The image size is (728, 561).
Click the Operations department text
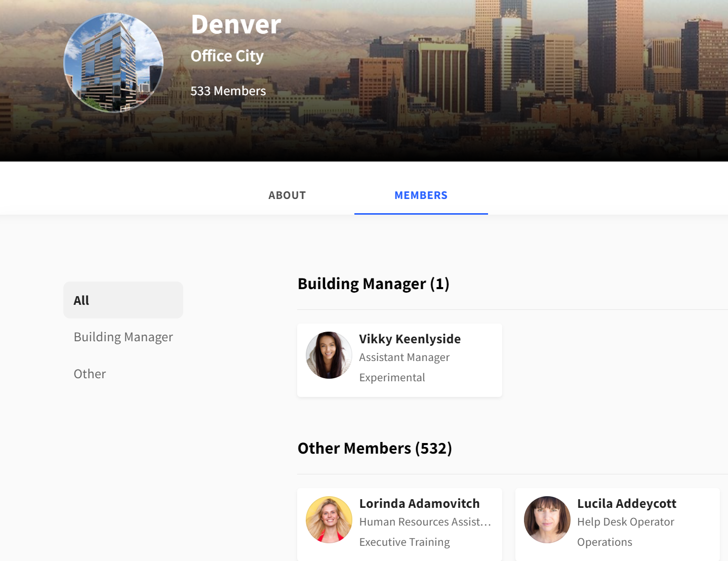(x=604, y=542)
